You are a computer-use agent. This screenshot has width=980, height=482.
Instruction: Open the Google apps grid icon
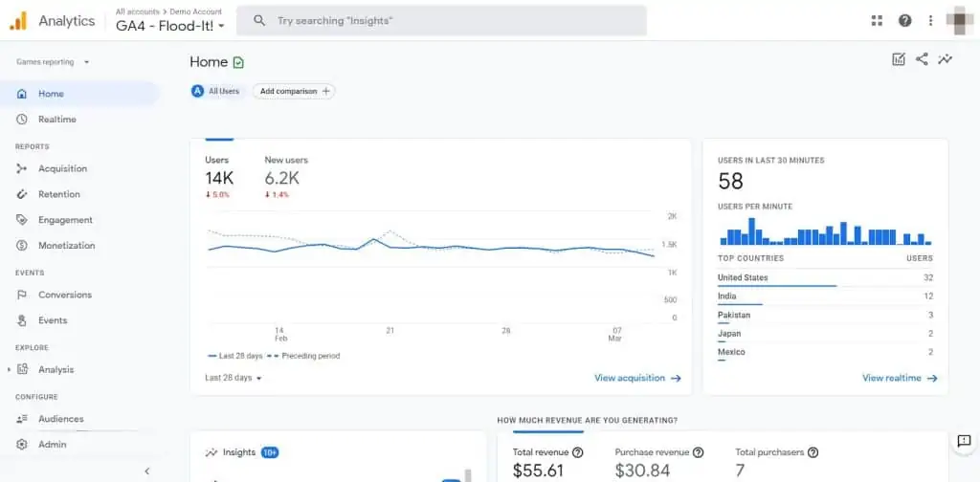877,21
